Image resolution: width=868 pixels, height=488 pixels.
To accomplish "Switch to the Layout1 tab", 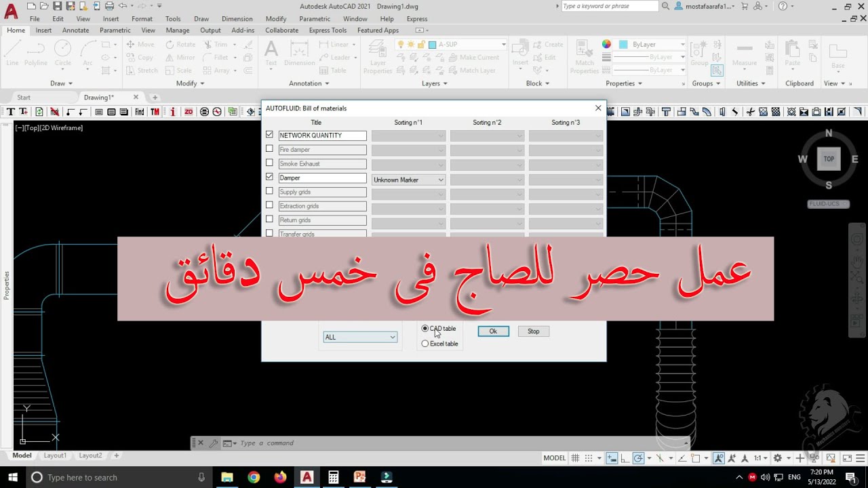I will click(56, 455).
